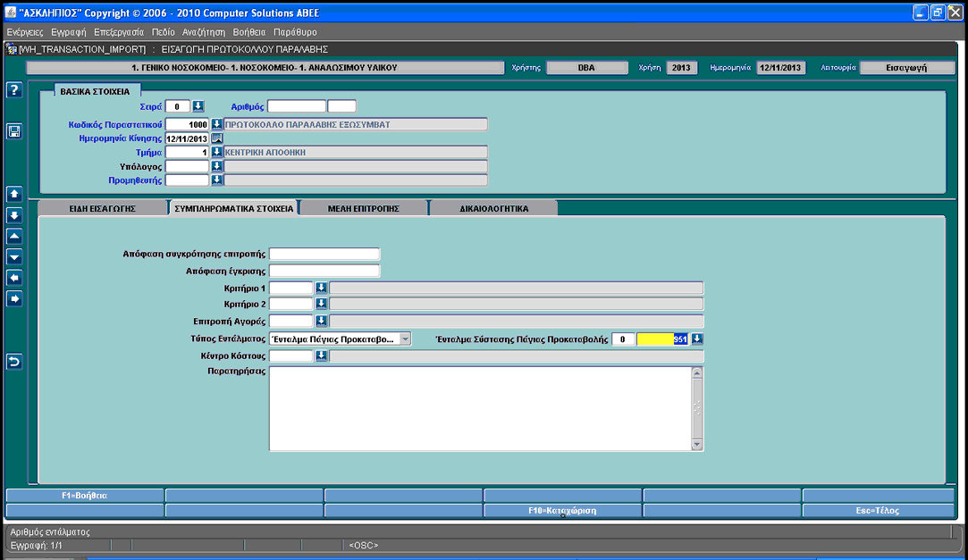The height and width of the screenshot is (560, 968).
Task: Open the Σειρά lookup list
Action: (x=198, y=106)
